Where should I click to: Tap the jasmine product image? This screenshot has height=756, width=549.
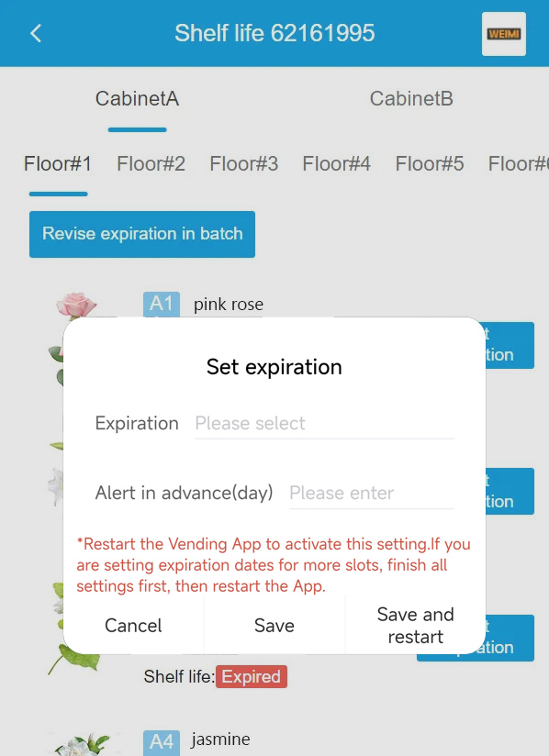coord(81,744)
